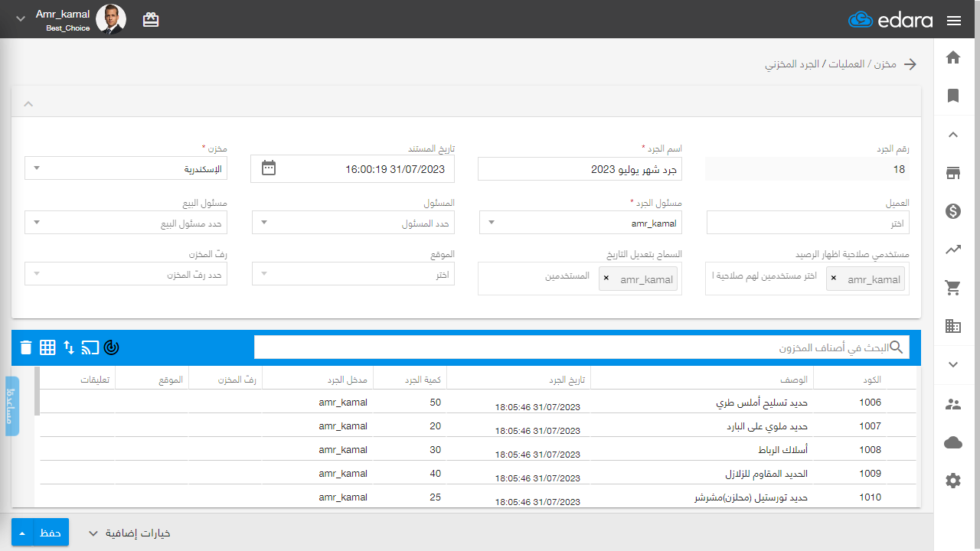Open the home icon in right sidebar
The width and height of the screenshot is (980, 551).
953,57
